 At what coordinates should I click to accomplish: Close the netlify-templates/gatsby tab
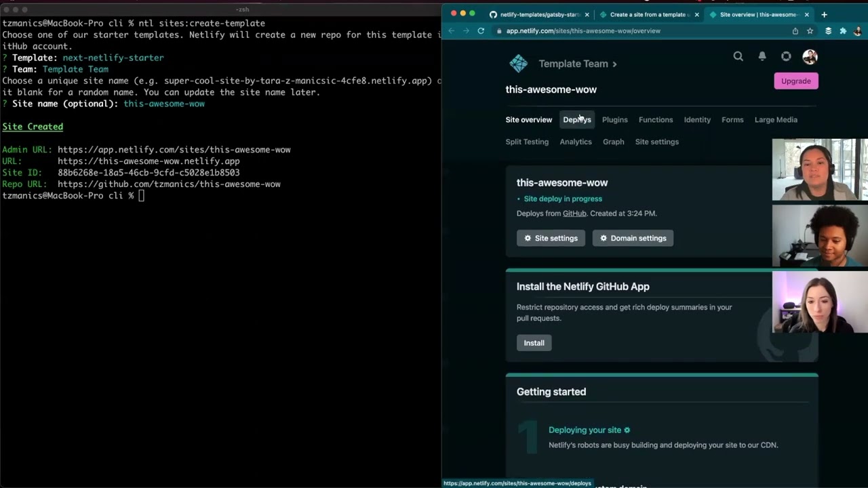587,14
